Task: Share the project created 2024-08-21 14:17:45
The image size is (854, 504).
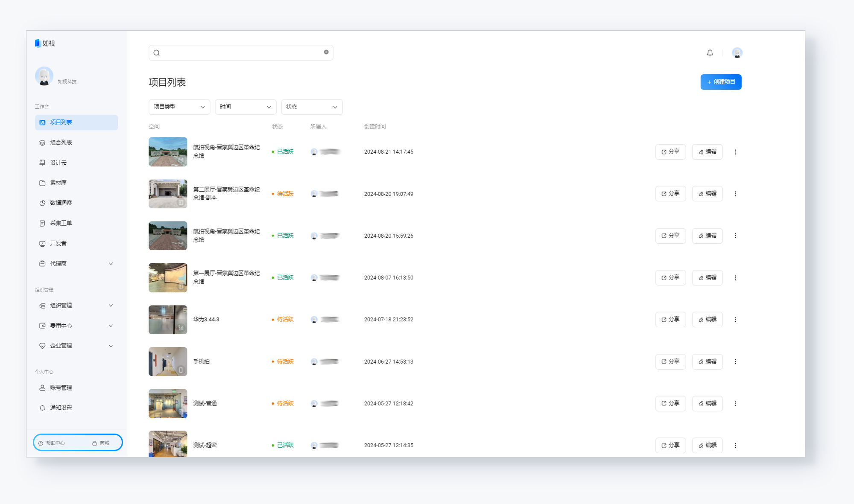Action: click(x=670, y=152)
